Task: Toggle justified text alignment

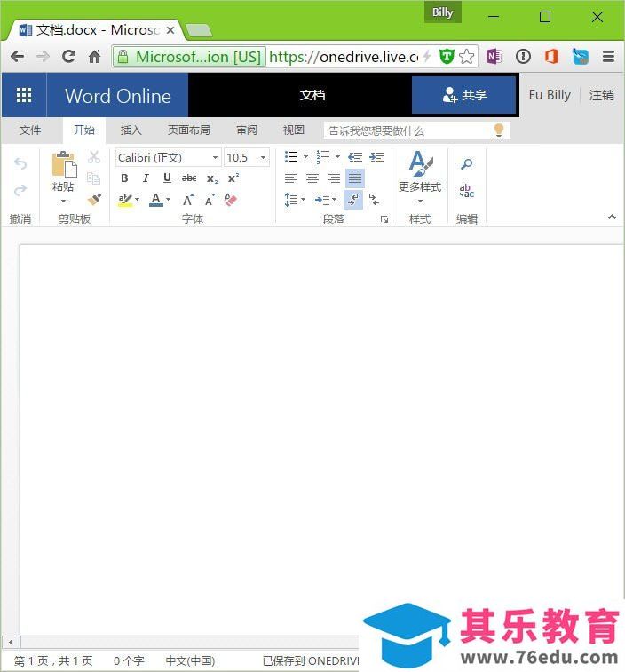Action: tap(355, 178)
